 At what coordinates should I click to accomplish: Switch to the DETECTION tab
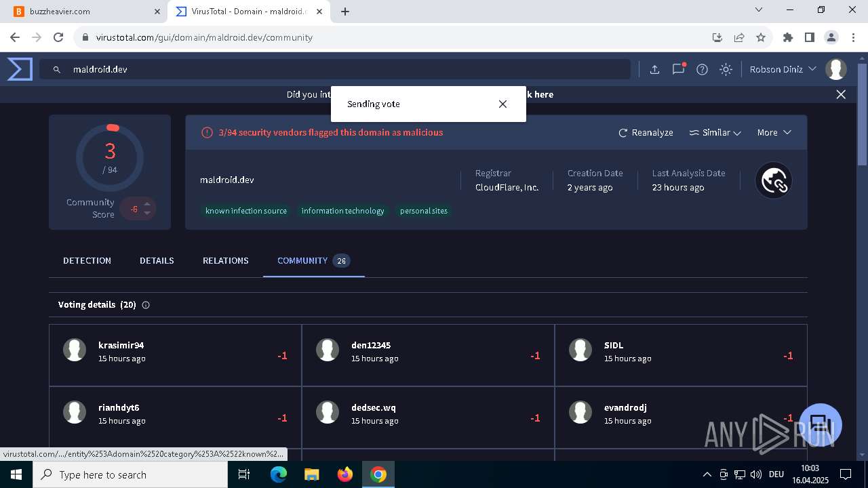pyautogui.click(x=87, y=260)
